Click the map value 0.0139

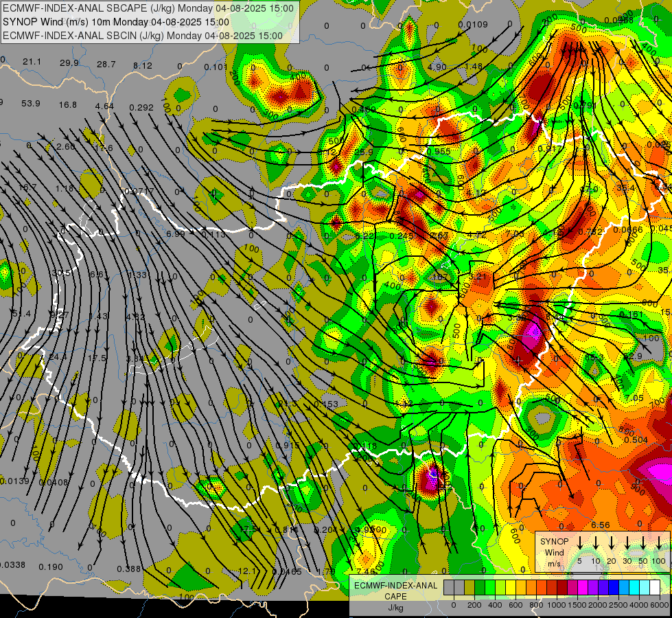pyautogui.click(x=14, y=481)
